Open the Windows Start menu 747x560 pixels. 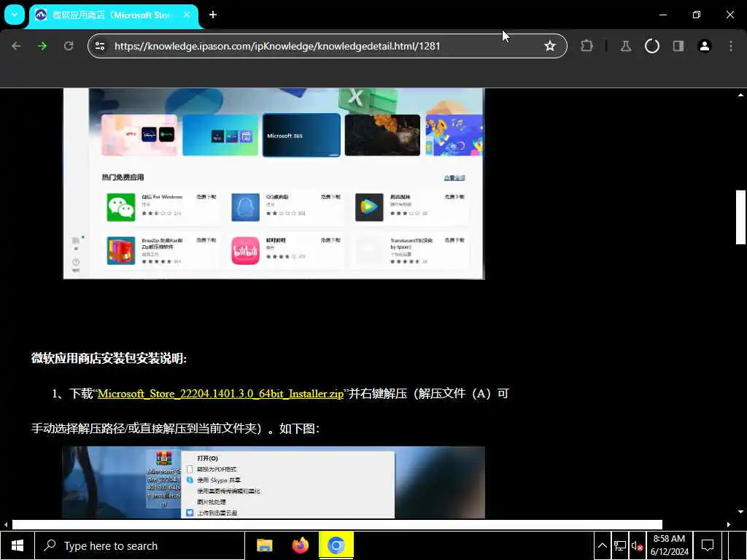[18, 545]
